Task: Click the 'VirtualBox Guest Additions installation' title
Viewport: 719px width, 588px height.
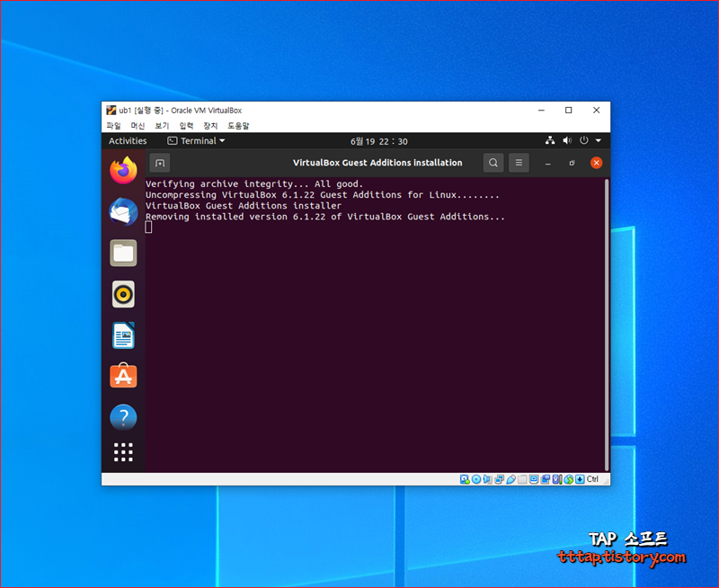Action: (377, 163)
